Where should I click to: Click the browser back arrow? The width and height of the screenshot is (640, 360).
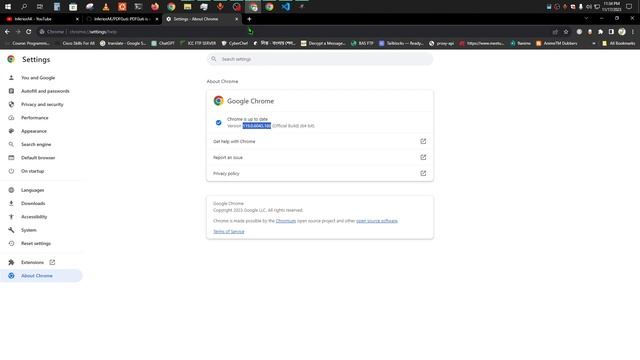click(x=7, y=31)
